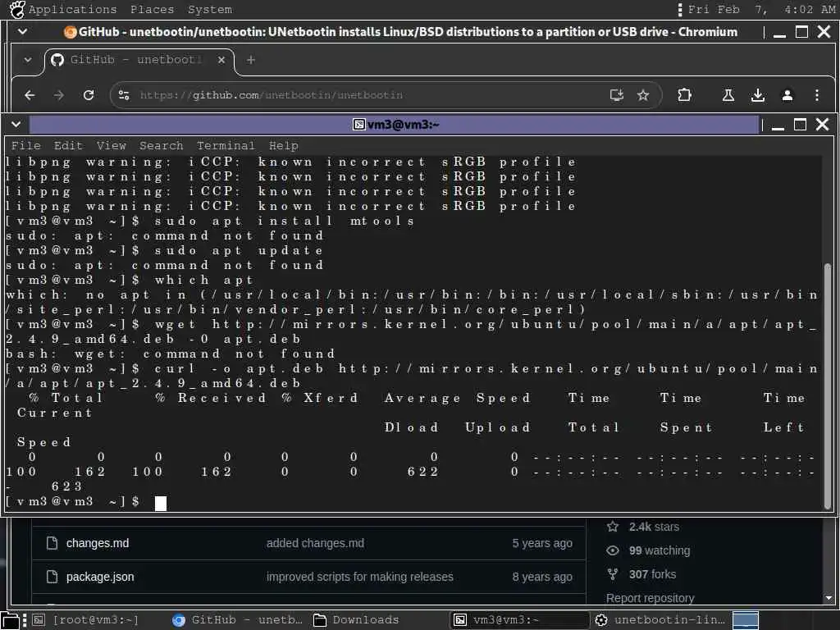Switch to unetbootin-lin… taskbar window
Screen dimensions: 840x630
[x=660, y=620]
